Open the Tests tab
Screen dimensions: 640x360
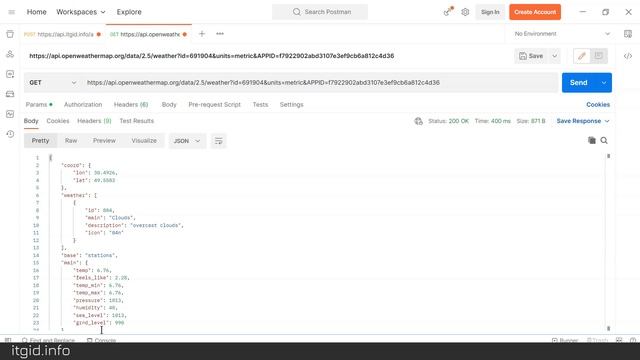[260, 104]
